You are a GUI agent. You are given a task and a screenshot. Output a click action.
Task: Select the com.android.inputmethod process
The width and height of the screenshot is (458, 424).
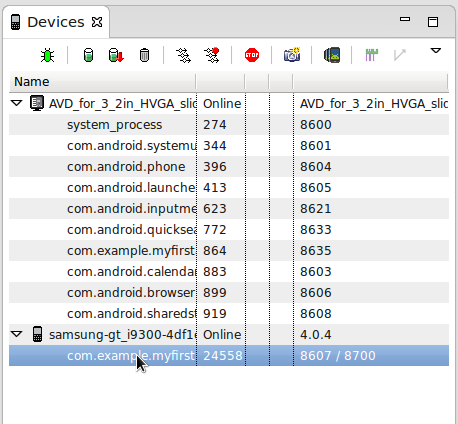(x=229, y=209)
